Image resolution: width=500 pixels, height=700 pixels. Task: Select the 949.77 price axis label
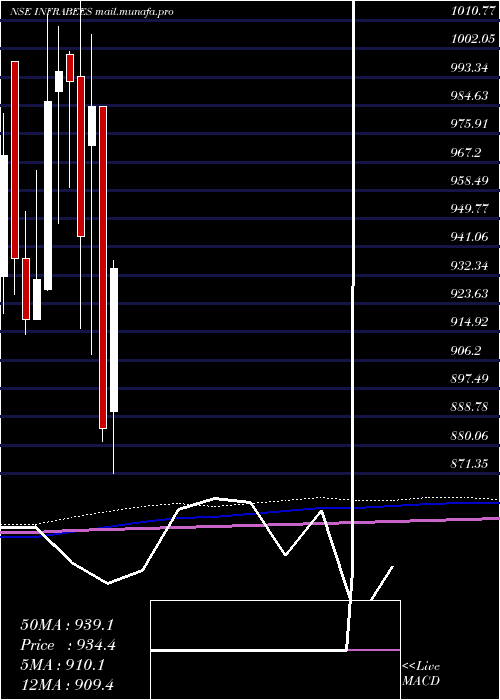click(469, 209)
